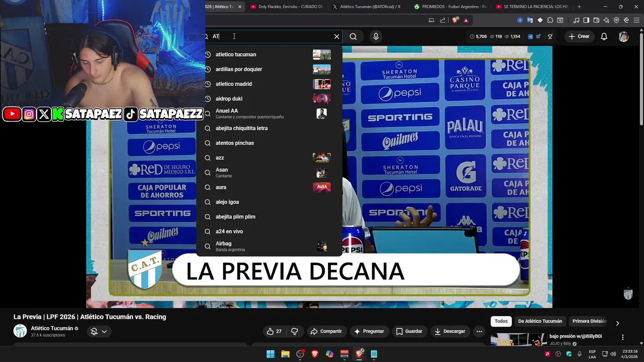Select suggestion 'Asan' Cantante

269,172
